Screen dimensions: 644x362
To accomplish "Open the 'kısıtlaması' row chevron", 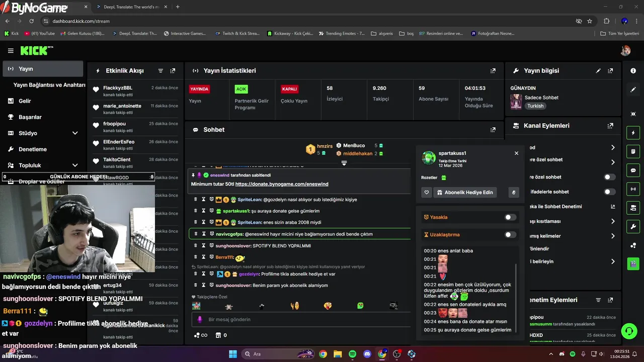I will click(x=613, y=221).
